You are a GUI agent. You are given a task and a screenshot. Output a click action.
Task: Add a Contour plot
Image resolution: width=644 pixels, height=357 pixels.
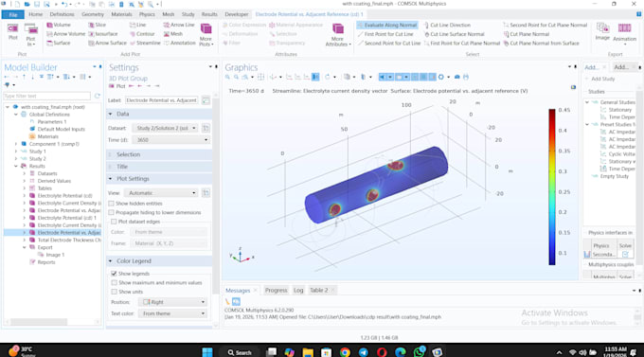pyautogui.click(x=142, y=34)
